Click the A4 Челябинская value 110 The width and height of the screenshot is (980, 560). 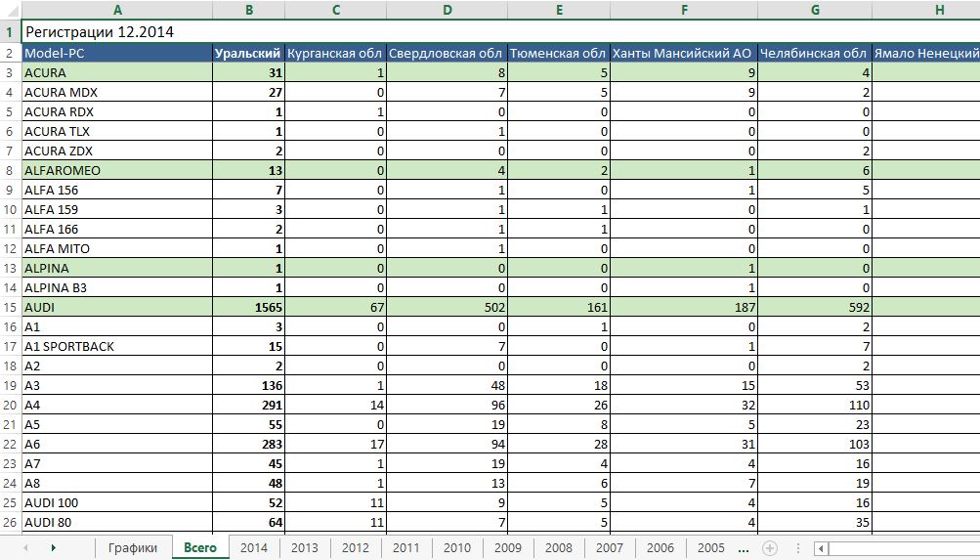[x=815, y=405]
